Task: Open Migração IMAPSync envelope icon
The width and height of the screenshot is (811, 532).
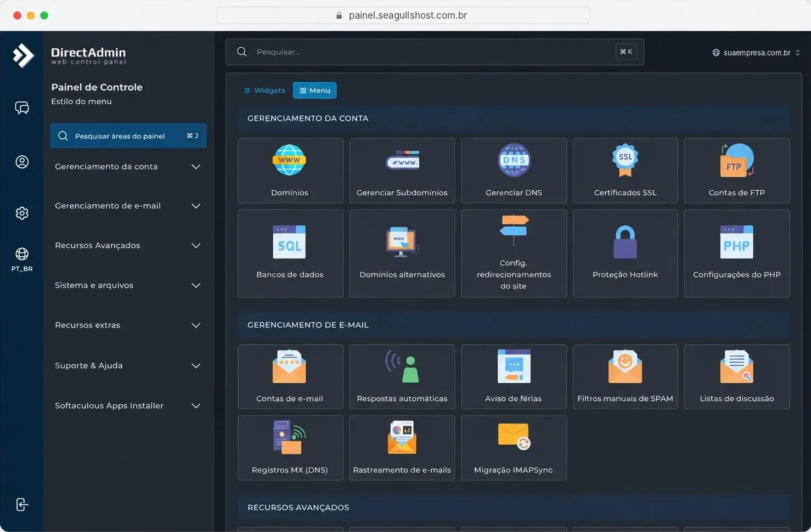Action: [x=514, y=437]
